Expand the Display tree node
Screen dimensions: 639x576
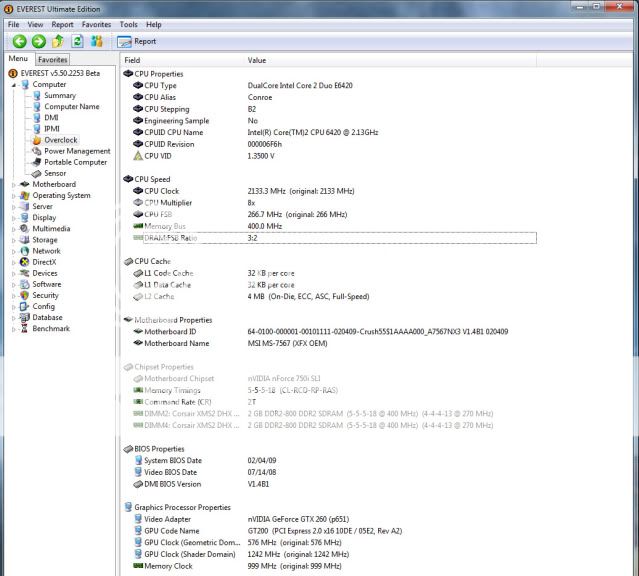(x=14, y=218)
